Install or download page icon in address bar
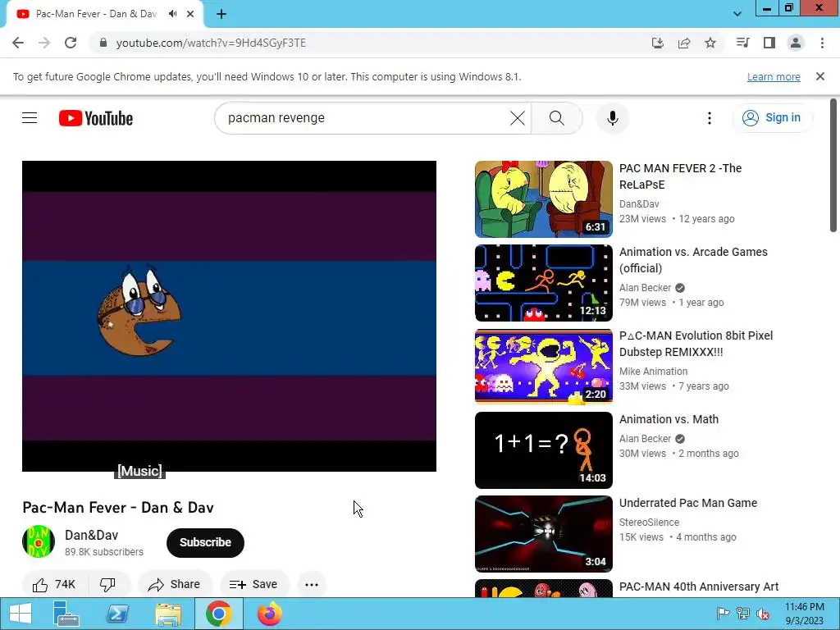This screenshot has height=630, width=840. (658, 43)
